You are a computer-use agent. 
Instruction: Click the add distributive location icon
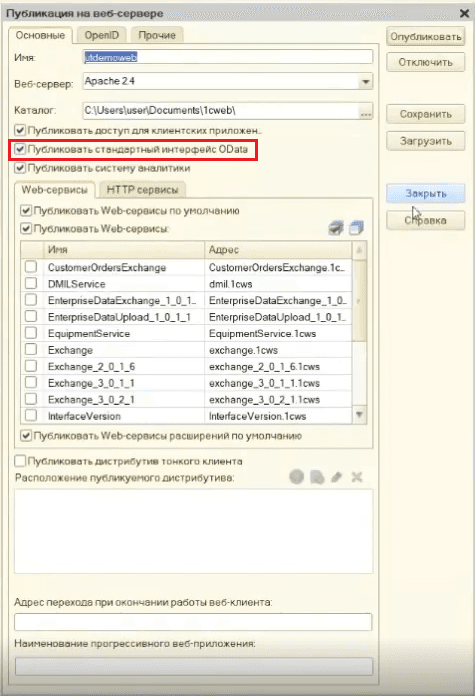pyautogui.click(x=297, y=477)
